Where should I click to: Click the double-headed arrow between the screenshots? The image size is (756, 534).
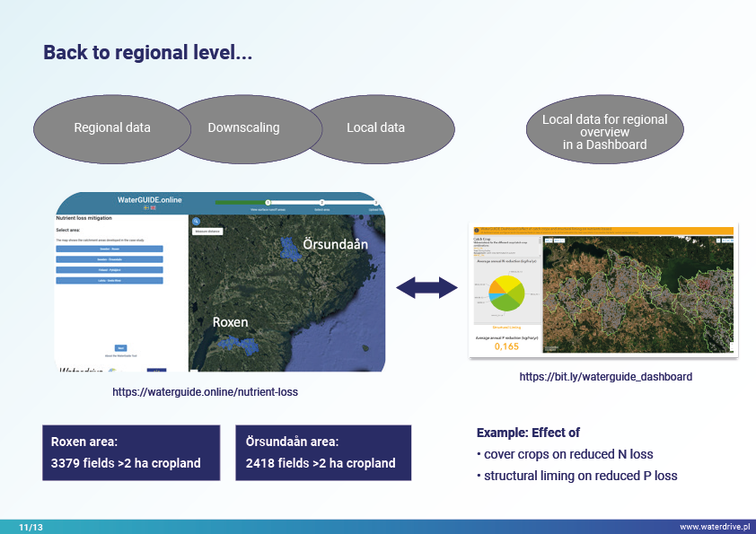(427, 288)
